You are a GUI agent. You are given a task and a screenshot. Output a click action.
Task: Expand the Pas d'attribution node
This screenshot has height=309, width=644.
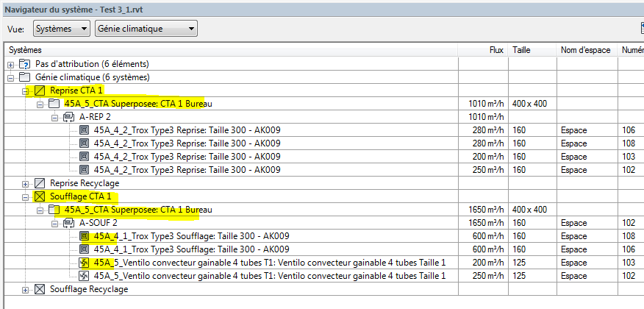pos(11,64)
